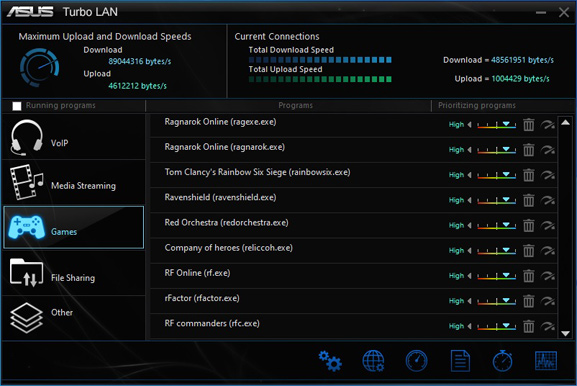Viewport: 577px width, 386px height.
Task: Toggle speed limit icon for Company of heroes
Action: 548,251
